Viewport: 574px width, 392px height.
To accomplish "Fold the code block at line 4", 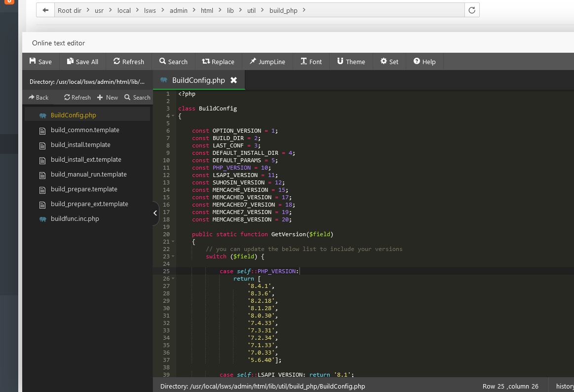I will [173, 116].
